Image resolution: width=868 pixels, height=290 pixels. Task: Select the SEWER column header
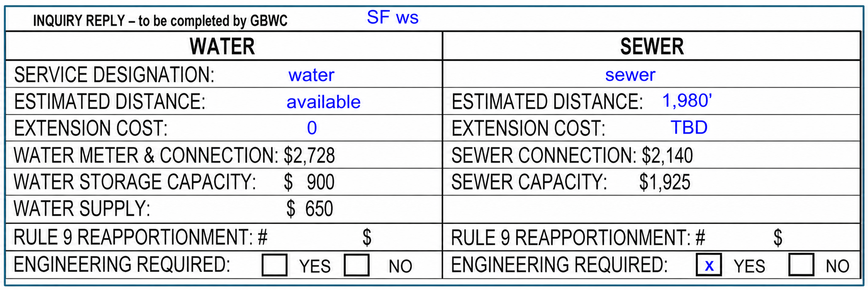[x=652, y=46]
